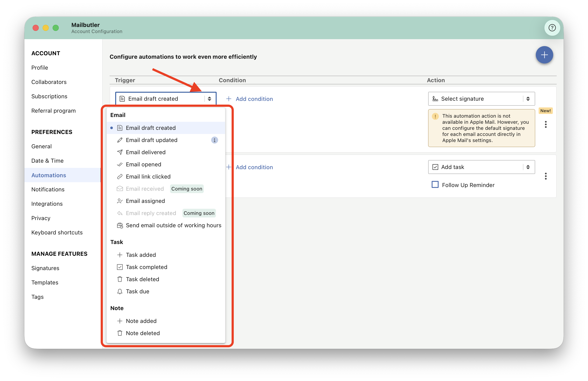Click the Coming soon badge next to Email received

coord(187,189)
